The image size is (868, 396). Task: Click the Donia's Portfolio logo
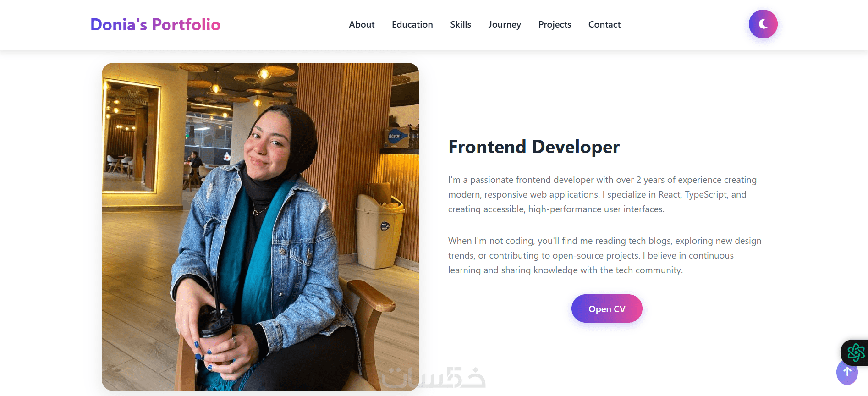(x=155, y=24)
